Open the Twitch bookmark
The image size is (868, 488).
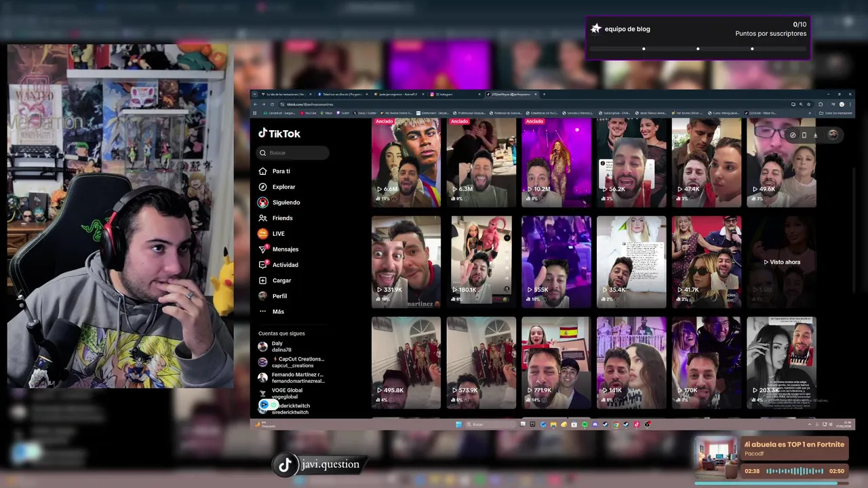(x=342, y=113)
